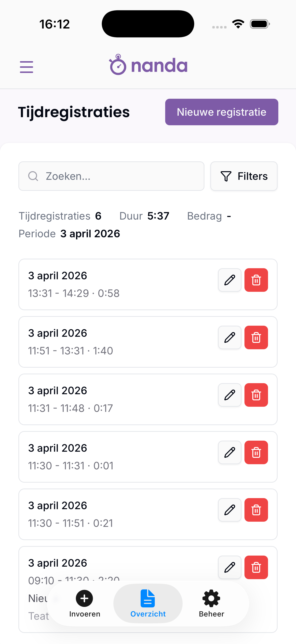Select the Overzicht tab
The image size is (296, 644).
148,603
